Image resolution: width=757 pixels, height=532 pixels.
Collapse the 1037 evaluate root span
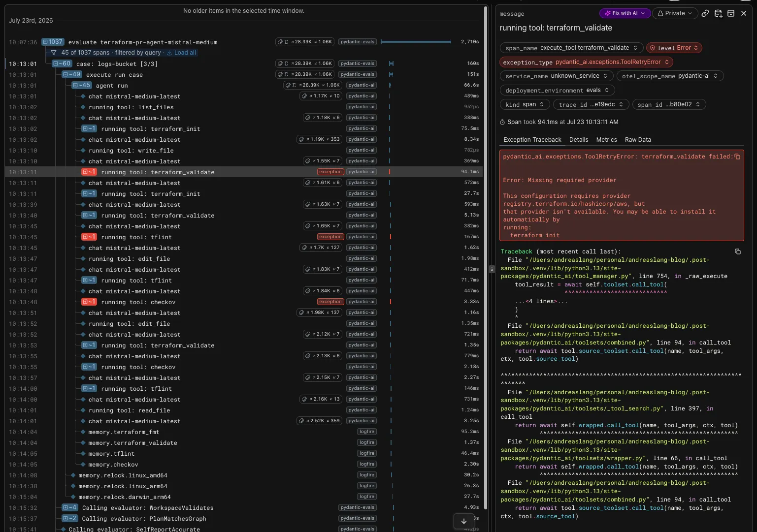(x=53, y=42)
